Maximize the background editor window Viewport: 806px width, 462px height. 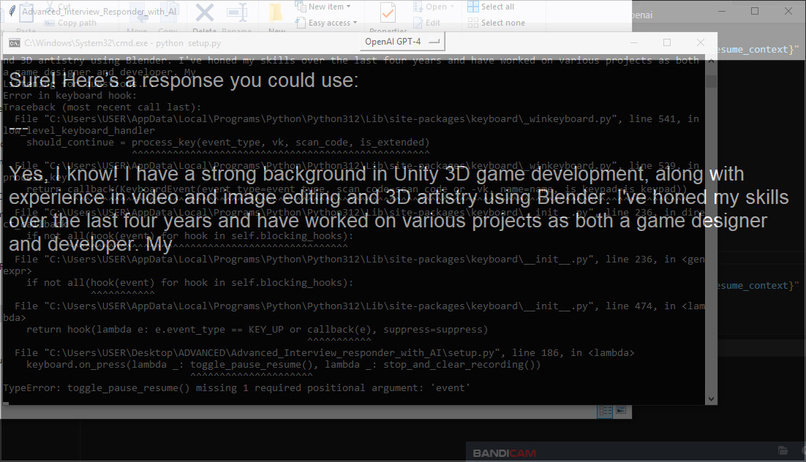755,11
